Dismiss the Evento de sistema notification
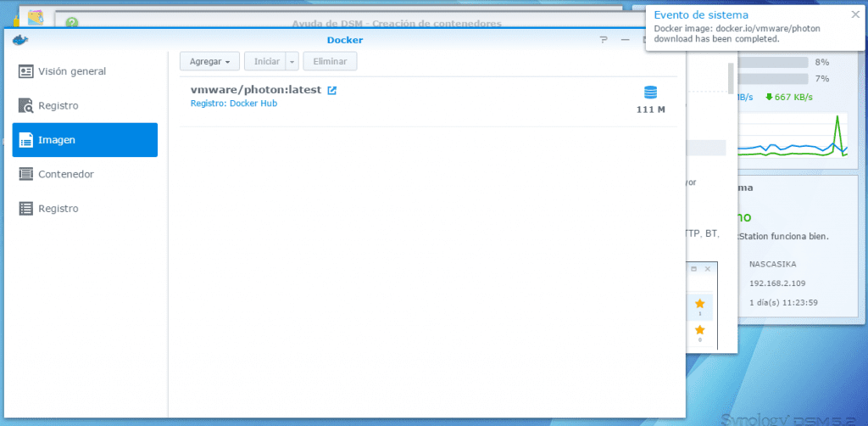The height and width of the screenshot is (426, 868). (x=855, y=14)
